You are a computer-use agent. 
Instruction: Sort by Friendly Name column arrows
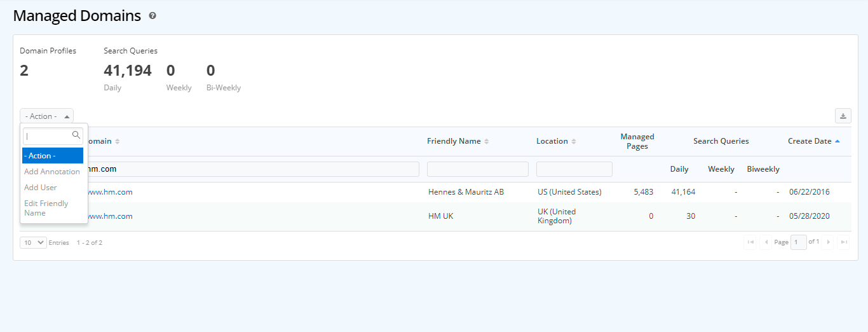pyautogui.click(x=487, y=141)
